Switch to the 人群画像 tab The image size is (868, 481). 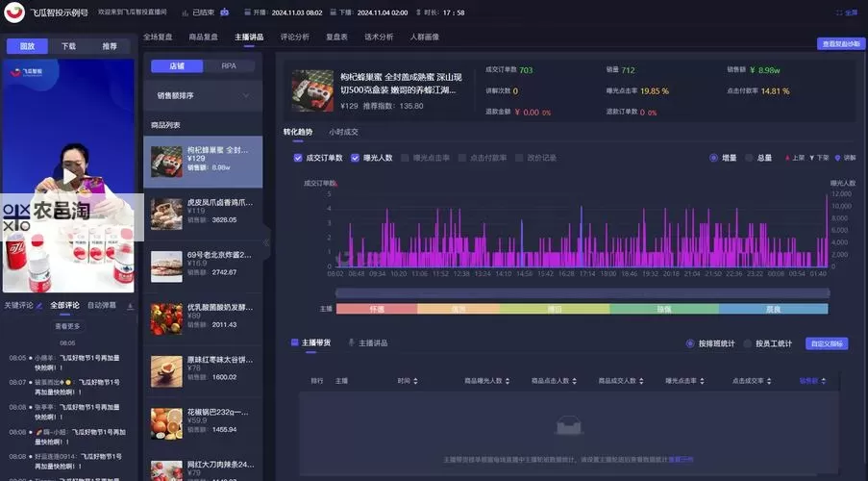click(425, 38)
